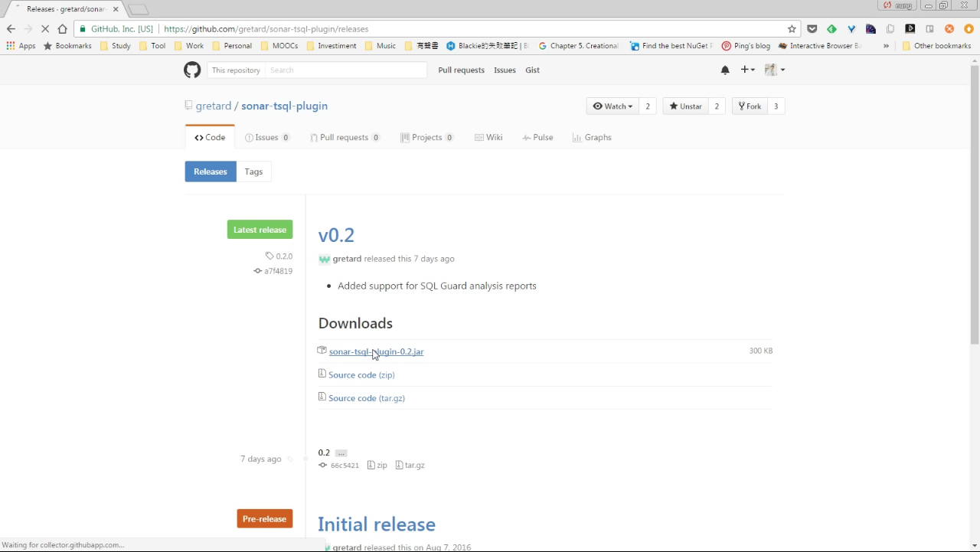Expand bookmarks overflow chevron

886,46
